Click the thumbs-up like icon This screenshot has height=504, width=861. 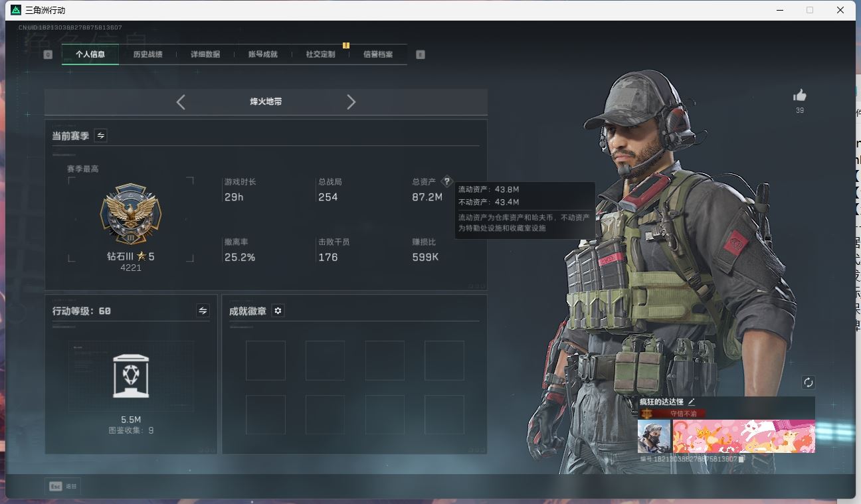coord(799,96)
